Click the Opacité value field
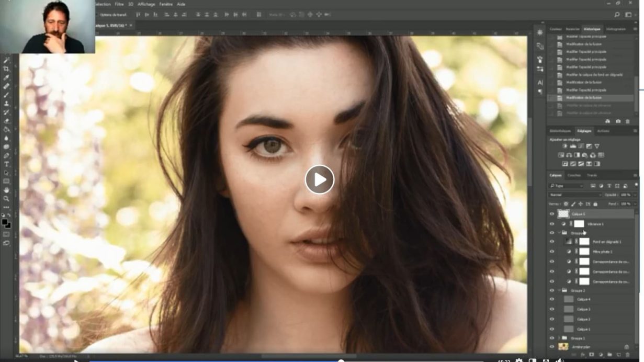The image size is (644, 362). click(x=626, y=195)
